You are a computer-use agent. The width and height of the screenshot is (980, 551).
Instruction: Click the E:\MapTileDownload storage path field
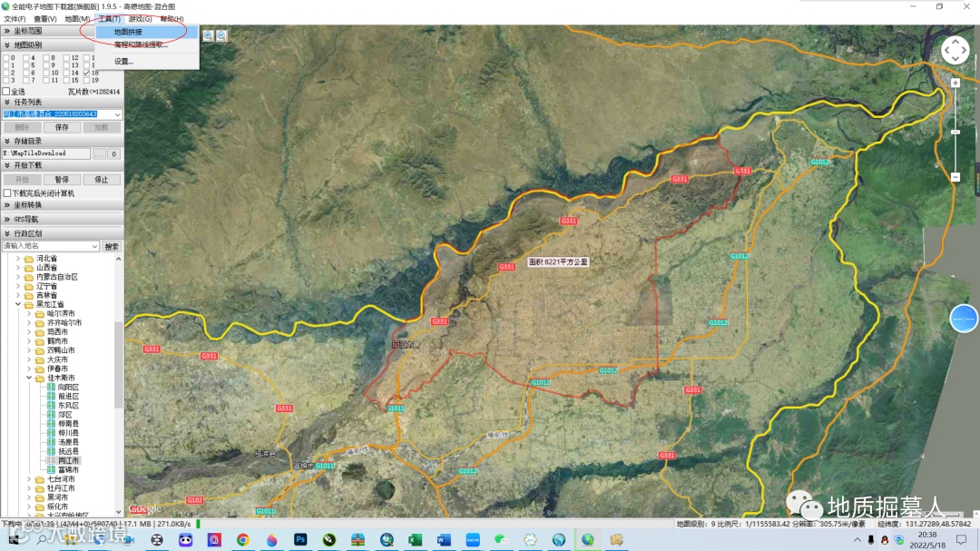(x=46, y=153)
